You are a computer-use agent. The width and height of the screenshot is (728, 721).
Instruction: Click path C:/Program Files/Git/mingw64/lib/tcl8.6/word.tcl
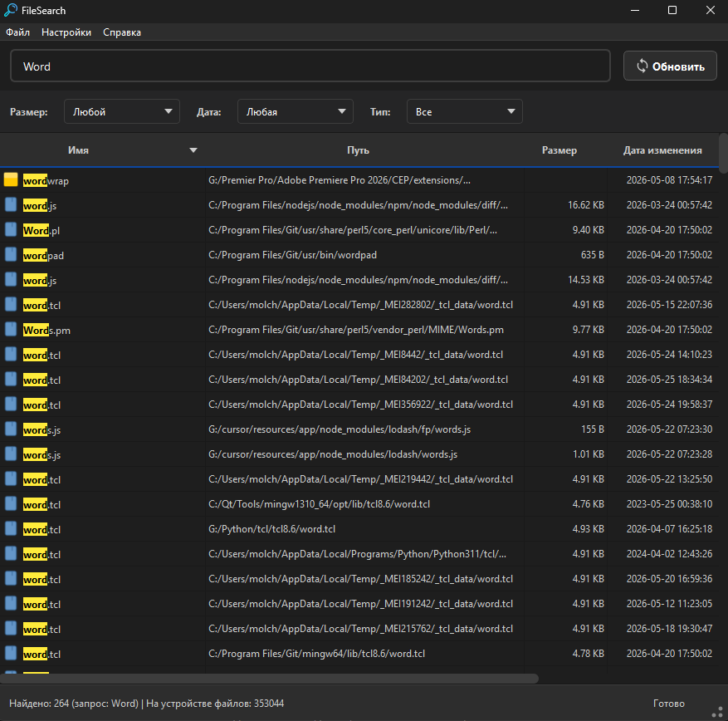click(316, 653)
